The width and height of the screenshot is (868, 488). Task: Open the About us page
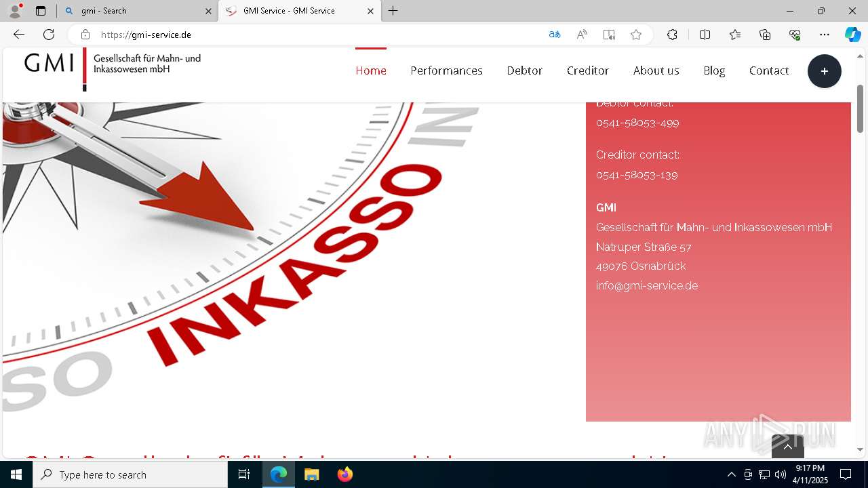pos(656,70)
